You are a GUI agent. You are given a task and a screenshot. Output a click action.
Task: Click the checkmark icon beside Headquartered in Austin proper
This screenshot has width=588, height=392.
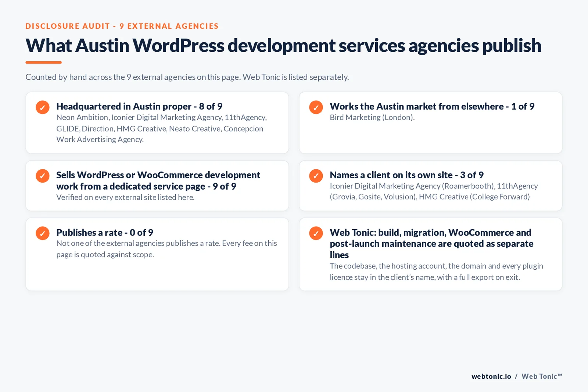[43, 107]
